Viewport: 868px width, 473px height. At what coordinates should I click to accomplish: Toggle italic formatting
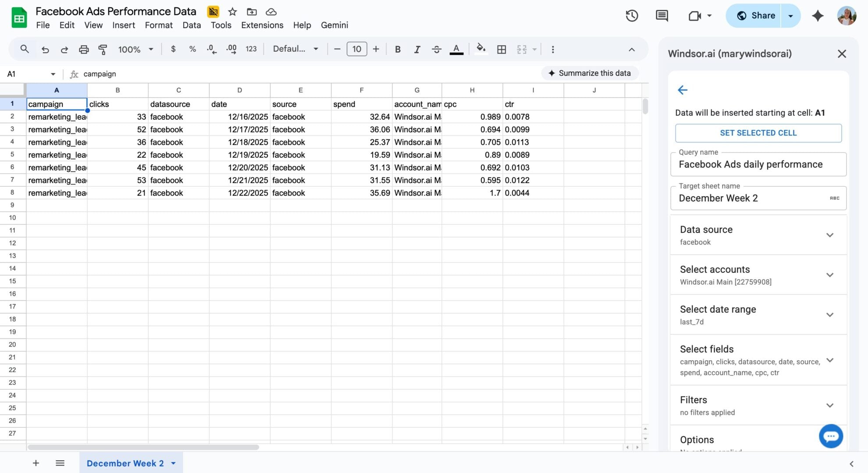click(417, 49)
